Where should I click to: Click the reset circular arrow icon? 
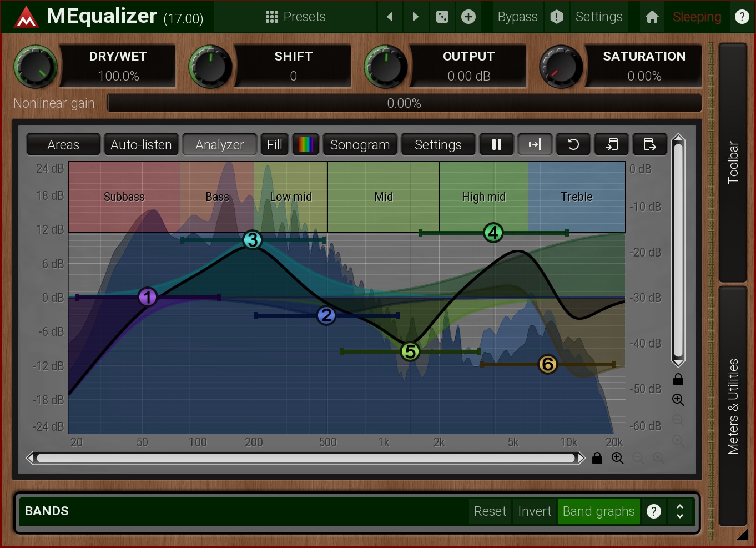pyautogui.click(x=573, y=144)
